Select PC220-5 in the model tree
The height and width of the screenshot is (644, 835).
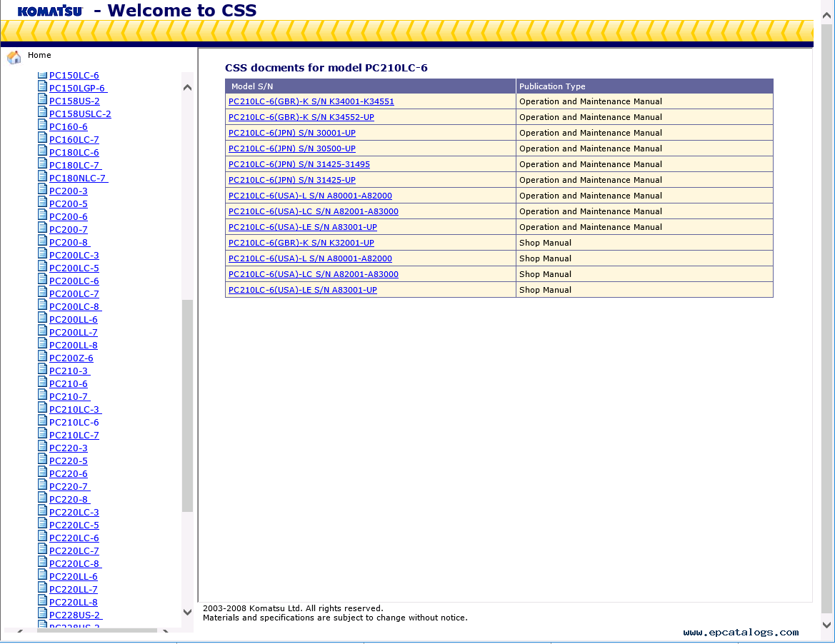click(x=68, y=461)
